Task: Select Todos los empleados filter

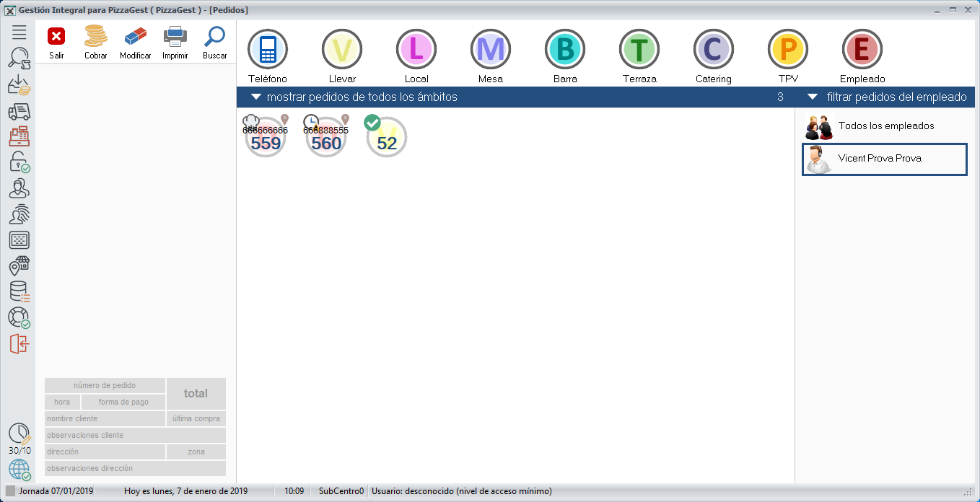Action: (885, 126)
